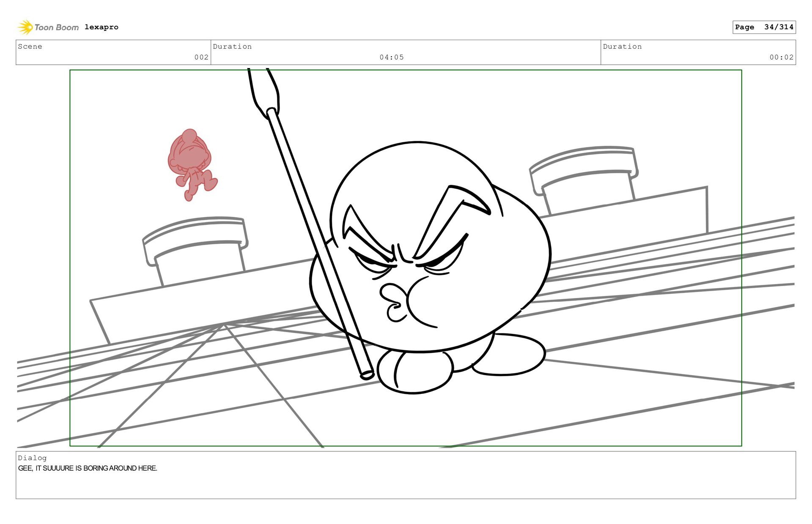Image resolution: width=812 pixels, height=524 pixels.
Task: Click the panel duration value '00:02'
Action: tap(782, 57)
